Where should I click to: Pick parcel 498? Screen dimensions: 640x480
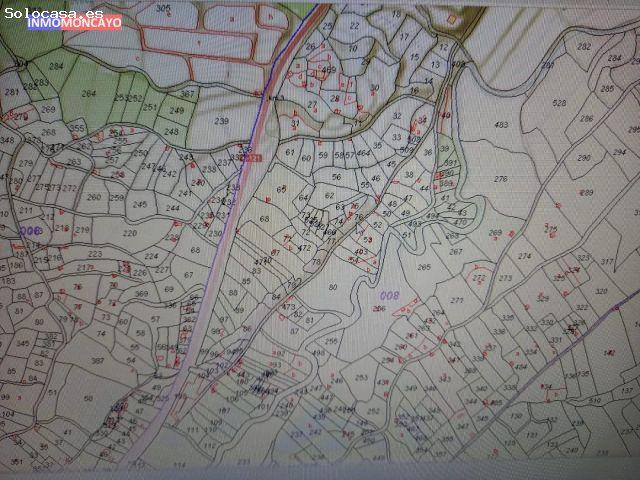318,353
